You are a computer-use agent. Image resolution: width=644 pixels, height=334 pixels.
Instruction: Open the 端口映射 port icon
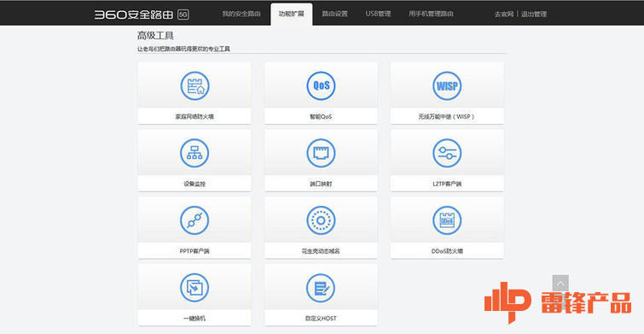pos(321,153)
